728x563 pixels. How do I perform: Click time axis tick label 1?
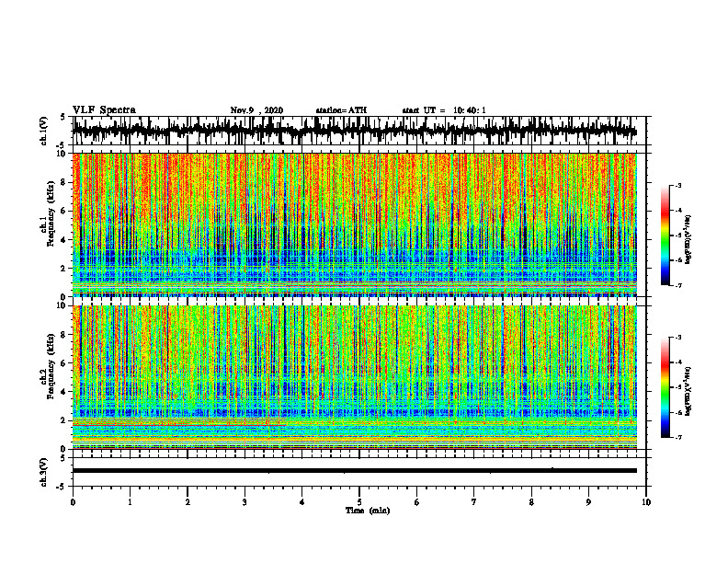tap(130, 502)
